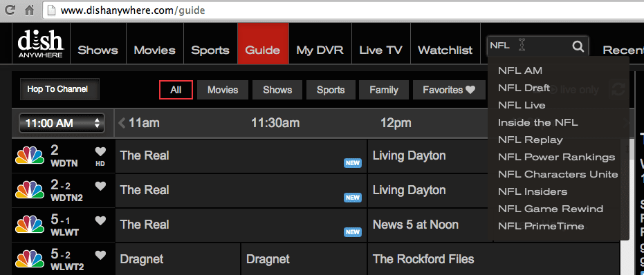Select the Favorites filter button
644x275 pixels.
(449, 90)
